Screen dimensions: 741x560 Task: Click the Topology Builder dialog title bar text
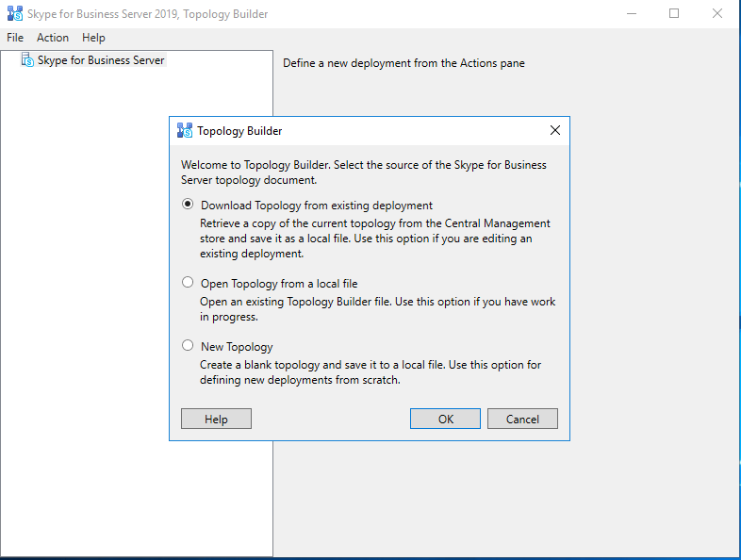point(239,131)
